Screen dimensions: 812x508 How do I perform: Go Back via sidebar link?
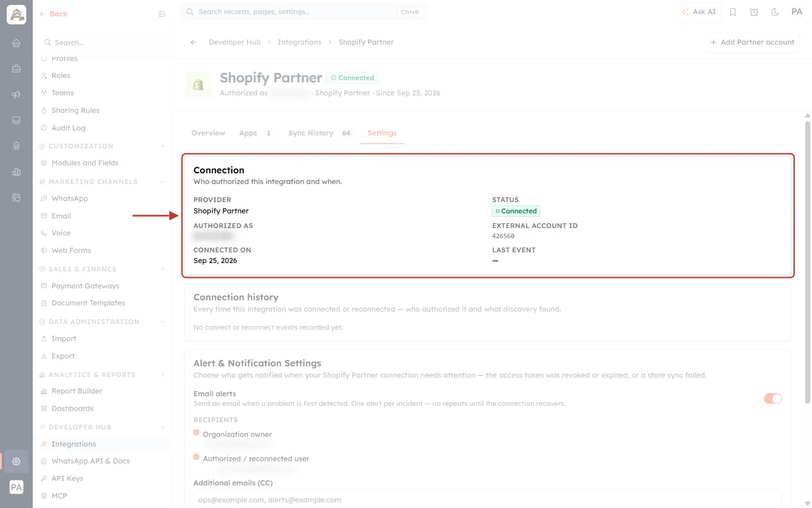[54, 14]
